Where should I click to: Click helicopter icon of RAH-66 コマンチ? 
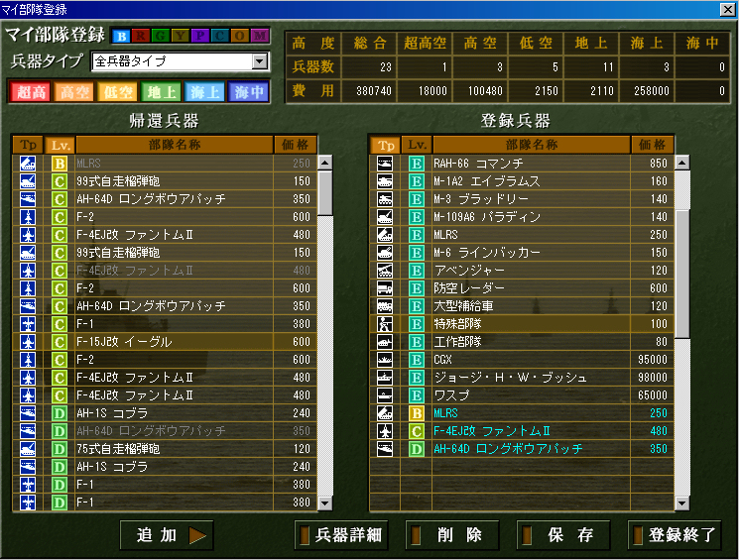tap(385, 164)
